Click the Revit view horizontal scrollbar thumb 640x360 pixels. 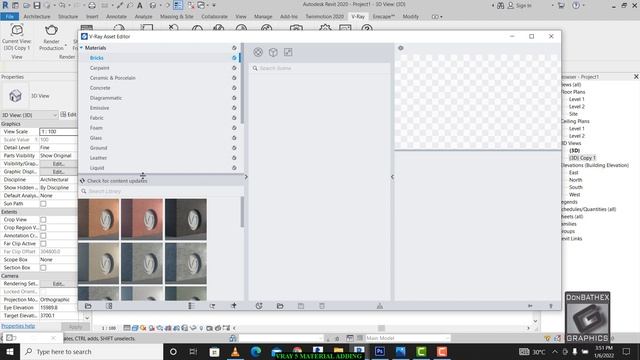tap(382, 328)
